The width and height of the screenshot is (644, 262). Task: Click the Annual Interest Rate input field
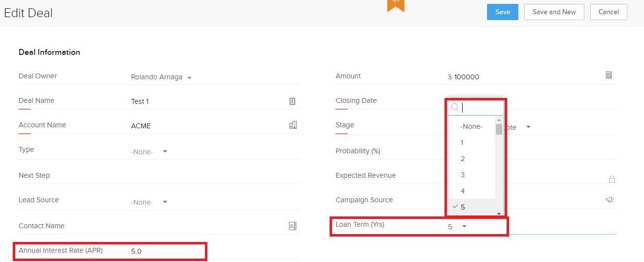click(x=166, y=251)
